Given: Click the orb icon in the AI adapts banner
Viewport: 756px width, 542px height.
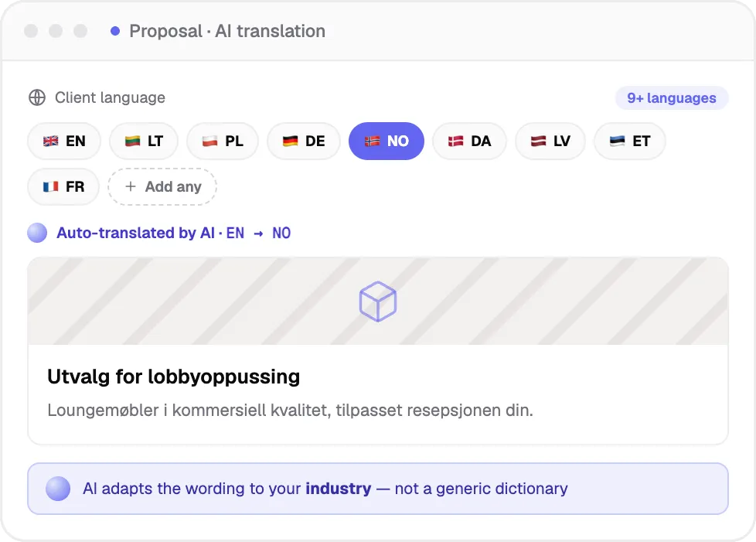Looking at the screenshot, I should click(x=58, y=489).
